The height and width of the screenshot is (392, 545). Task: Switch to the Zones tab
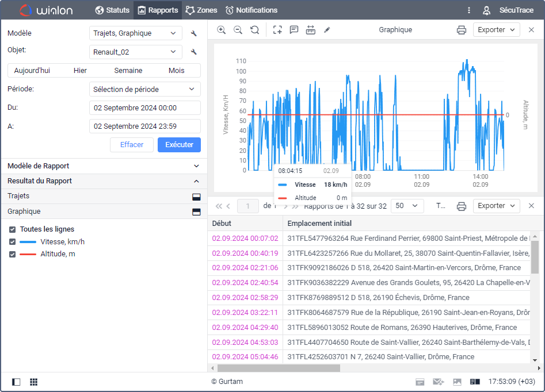point(201,10)
